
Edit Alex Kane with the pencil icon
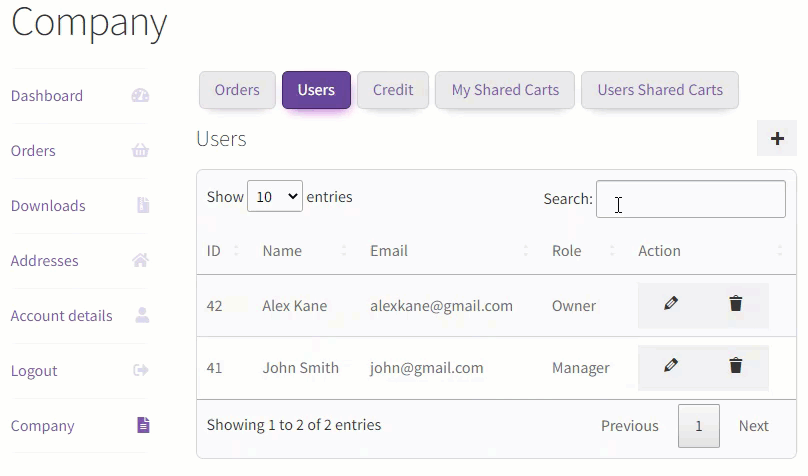pyautogui.click(x=670, y=303)
